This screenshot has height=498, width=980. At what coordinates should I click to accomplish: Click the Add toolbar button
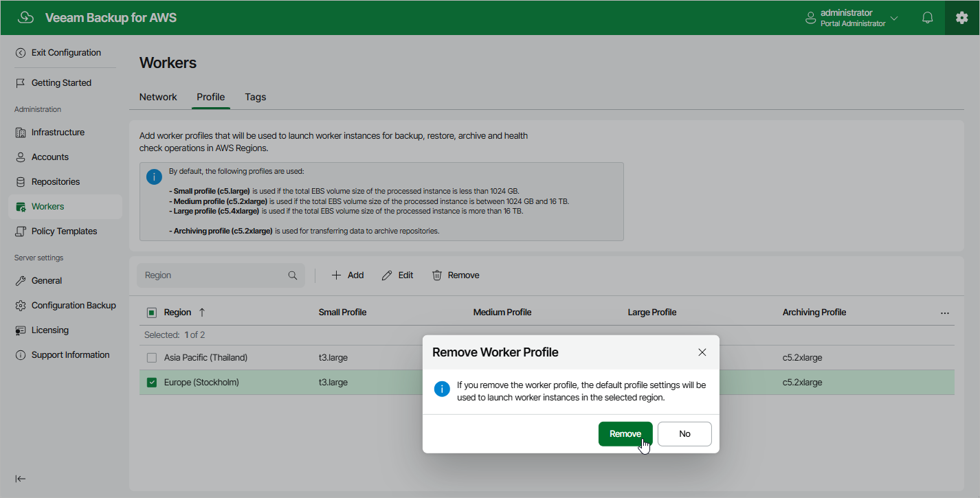click(348, 275)
